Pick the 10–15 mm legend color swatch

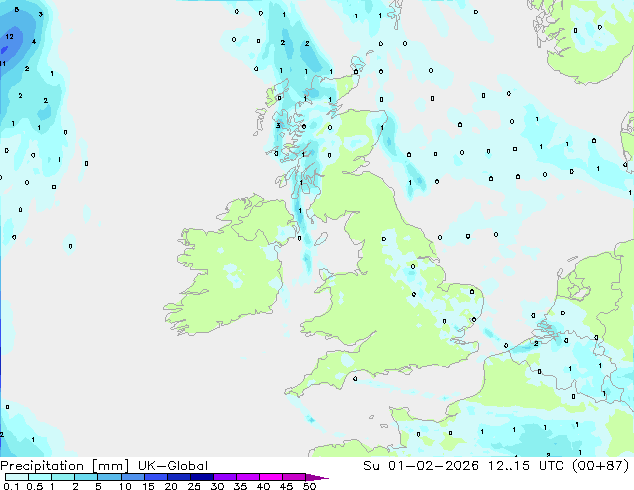pos(132,477)
